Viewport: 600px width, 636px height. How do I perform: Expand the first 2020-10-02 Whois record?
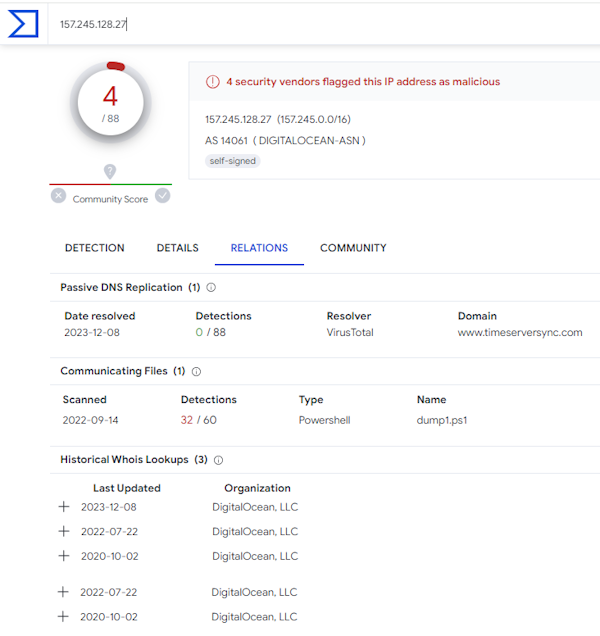coord(64,556)
